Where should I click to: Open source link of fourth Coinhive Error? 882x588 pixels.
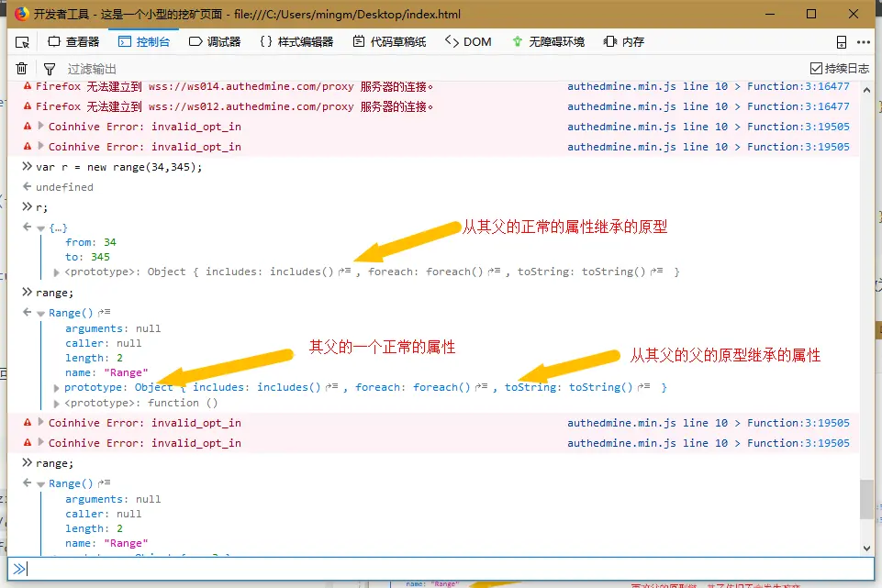pos(709,443)
